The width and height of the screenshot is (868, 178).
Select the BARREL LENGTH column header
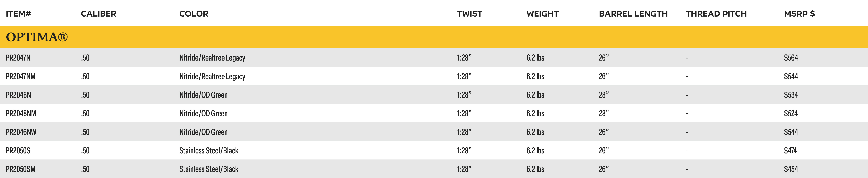click(633, 14)
